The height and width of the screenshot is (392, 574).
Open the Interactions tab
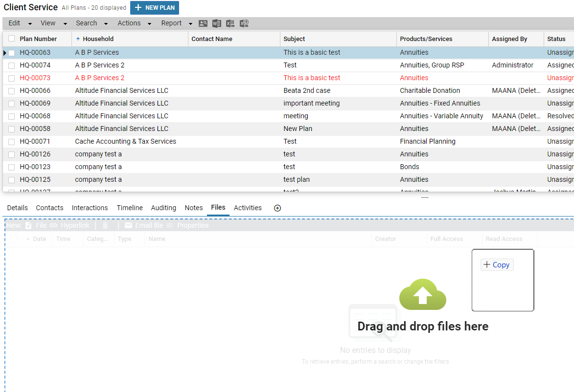(x=90, y=208)
